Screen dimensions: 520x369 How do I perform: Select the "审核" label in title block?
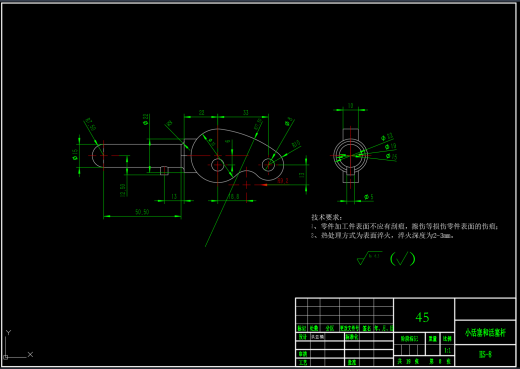point(303,354)
